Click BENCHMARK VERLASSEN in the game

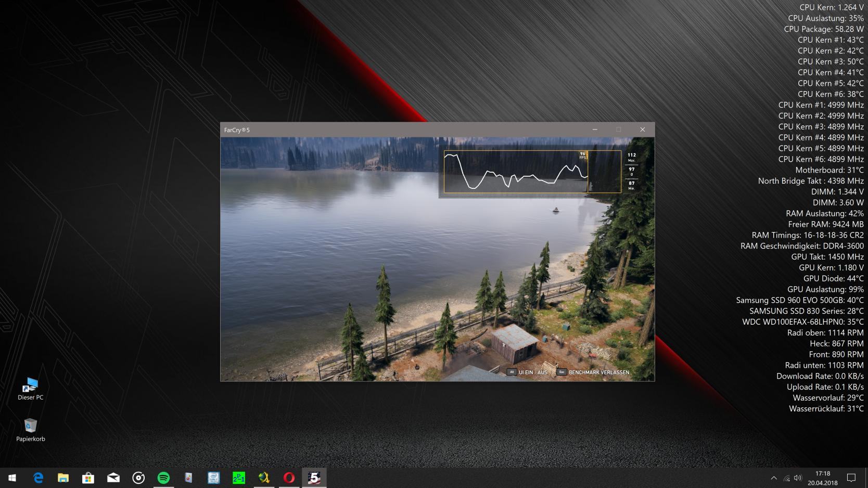(x=599, y=373)
